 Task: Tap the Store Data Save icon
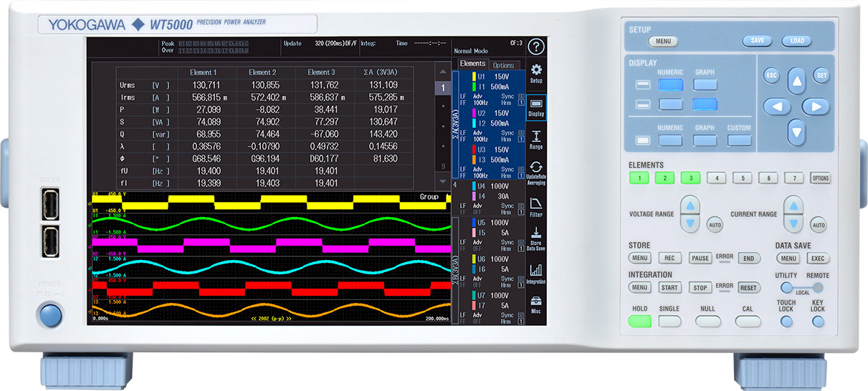coord(535,240)
